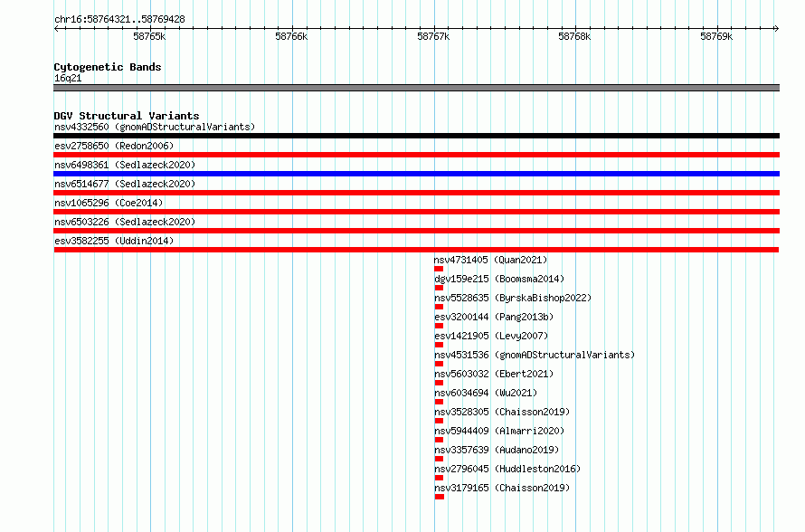Click the red bar under nsv1065296
This screenshot has height=532, width=805.
coord(416,212)
